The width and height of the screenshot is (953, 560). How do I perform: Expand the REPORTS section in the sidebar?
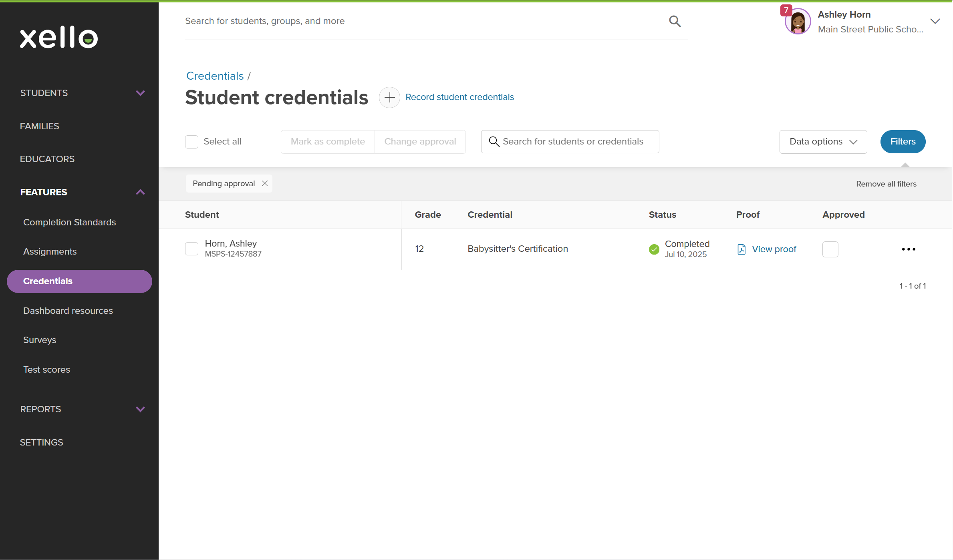point(140,409)
